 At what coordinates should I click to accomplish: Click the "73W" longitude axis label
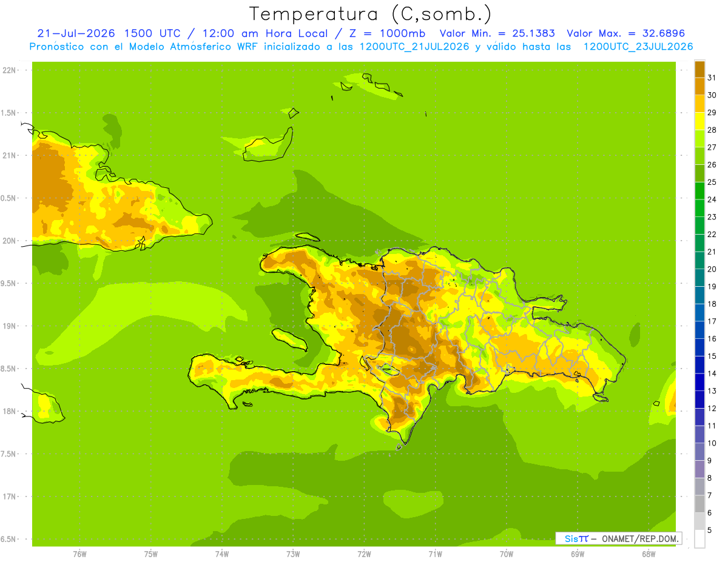[292, 554]
